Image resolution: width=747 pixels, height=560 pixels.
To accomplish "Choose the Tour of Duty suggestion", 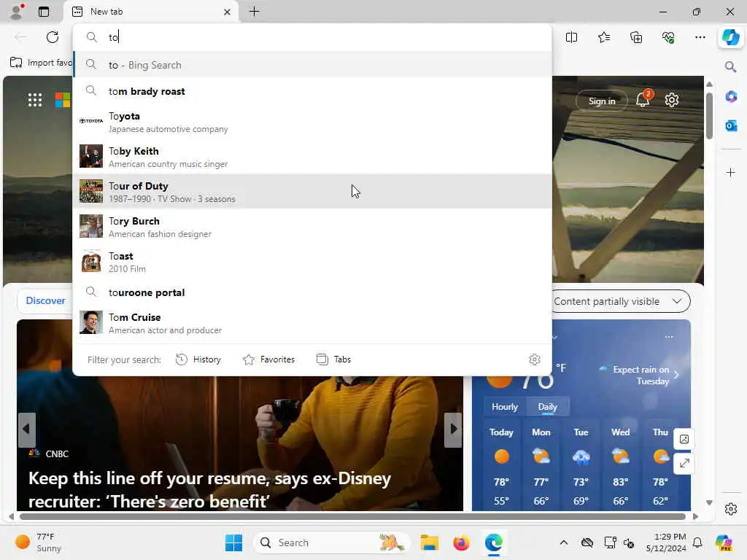I will [x=312, y=192].
